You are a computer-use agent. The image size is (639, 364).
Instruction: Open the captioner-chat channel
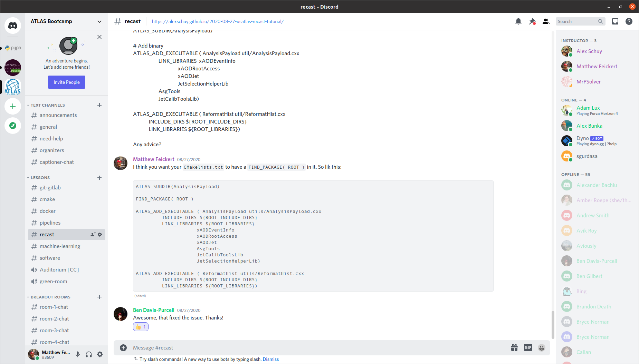pos(67,162)
